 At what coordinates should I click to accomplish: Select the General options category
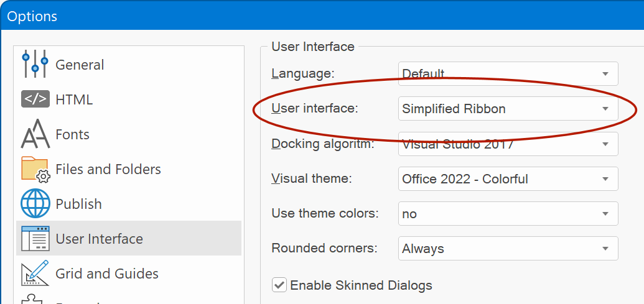(80, 65)
